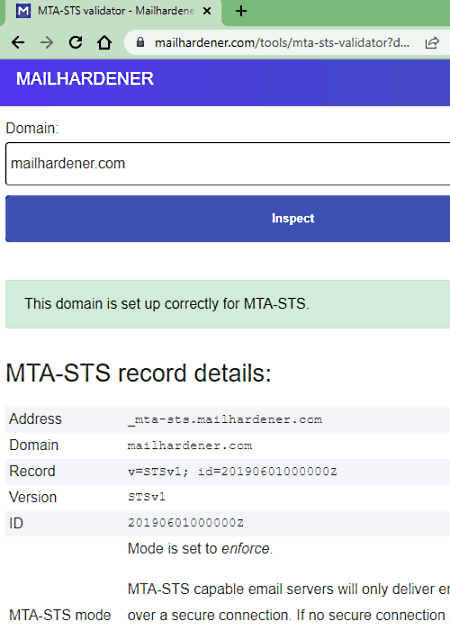Click the address bar URL
This screenshot has height=630, width=450.
click(x=282, y=43)
